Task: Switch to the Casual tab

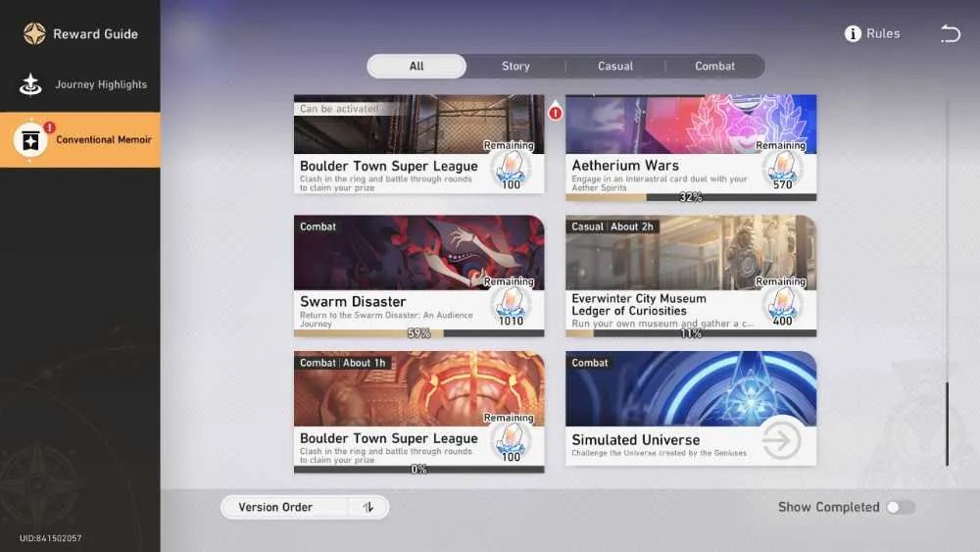Action: point(615,67)
